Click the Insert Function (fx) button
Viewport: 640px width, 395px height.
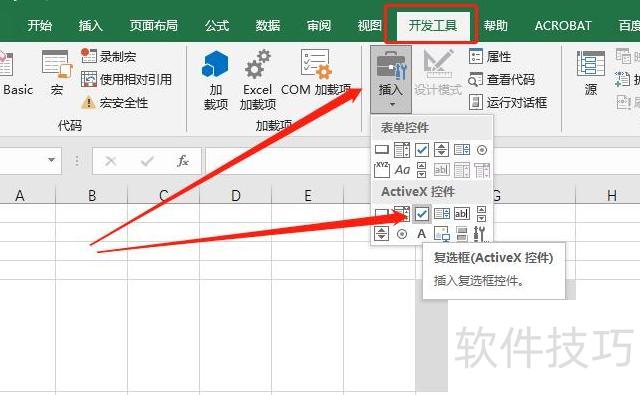coord(183,161)
